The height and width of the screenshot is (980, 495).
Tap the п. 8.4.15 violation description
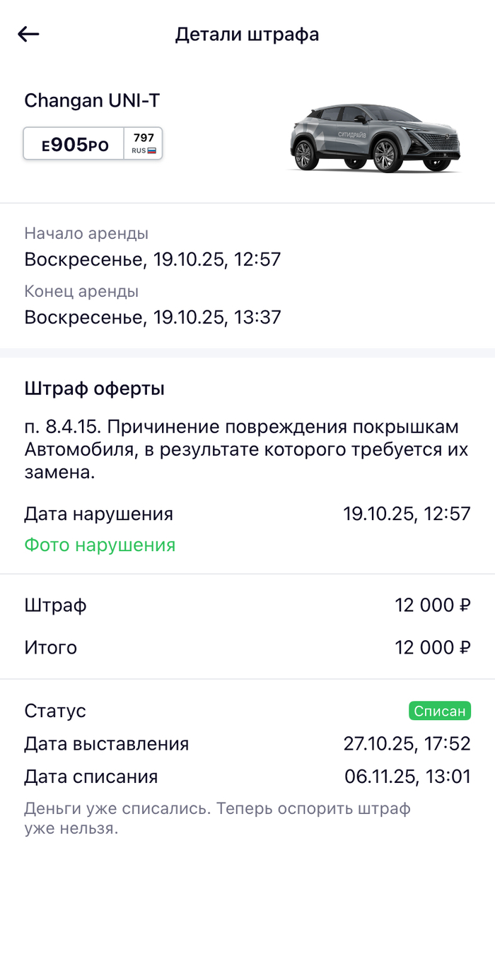(241, 450)
